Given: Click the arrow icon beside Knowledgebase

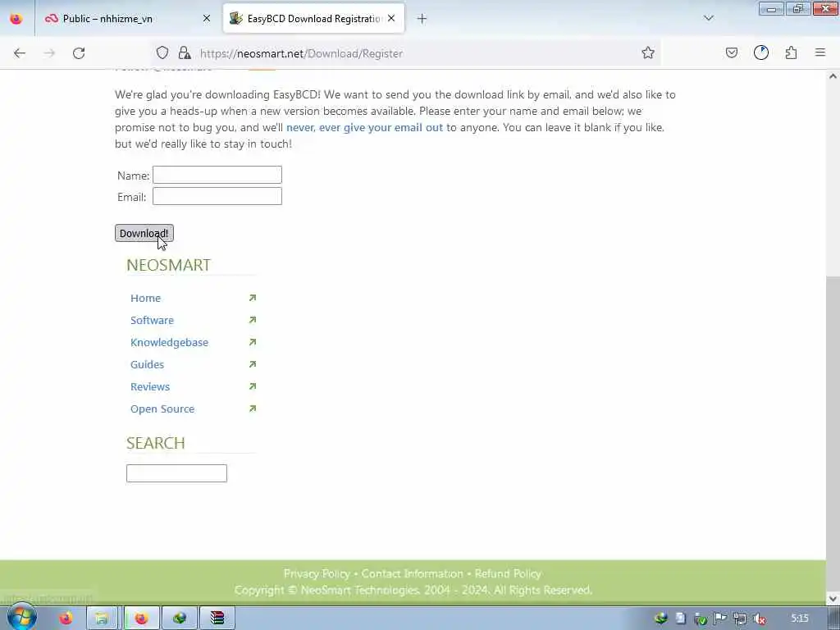Looking at the screenshot, I should click(x=253, y=342).
